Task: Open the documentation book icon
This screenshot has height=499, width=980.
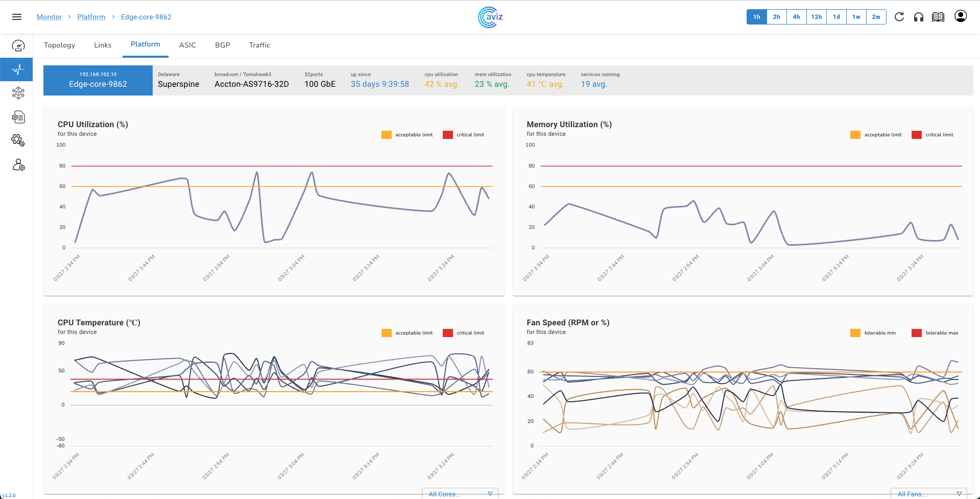Action: click(938, 17)
